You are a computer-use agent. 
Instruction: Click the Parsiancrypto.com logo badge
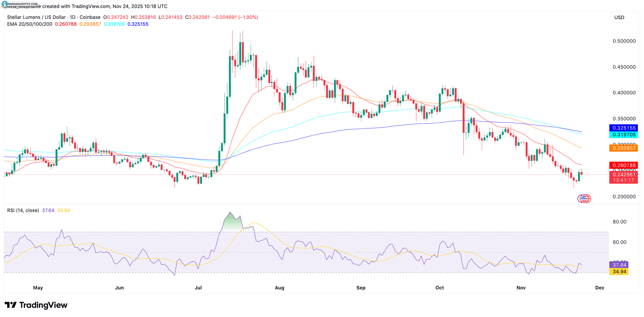point(19,3)
